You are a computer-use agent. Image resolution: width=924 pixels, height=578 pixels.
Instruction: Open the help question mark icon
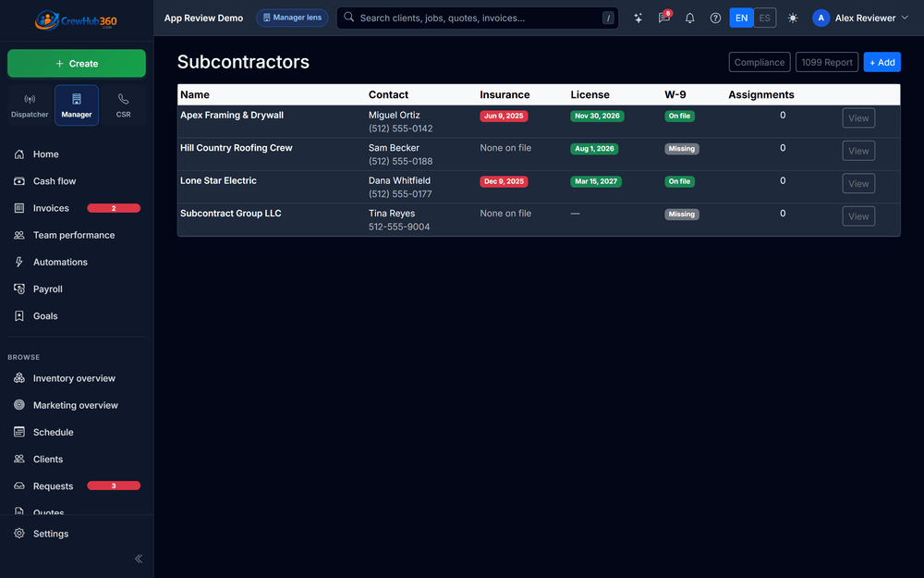point(715,18)
